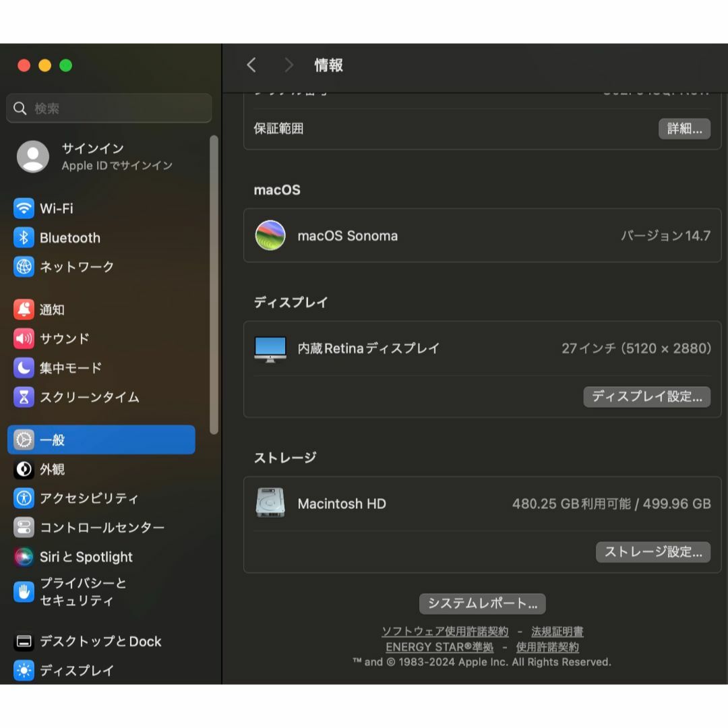
Task: Click the 検索 search field
Action: 109,108
